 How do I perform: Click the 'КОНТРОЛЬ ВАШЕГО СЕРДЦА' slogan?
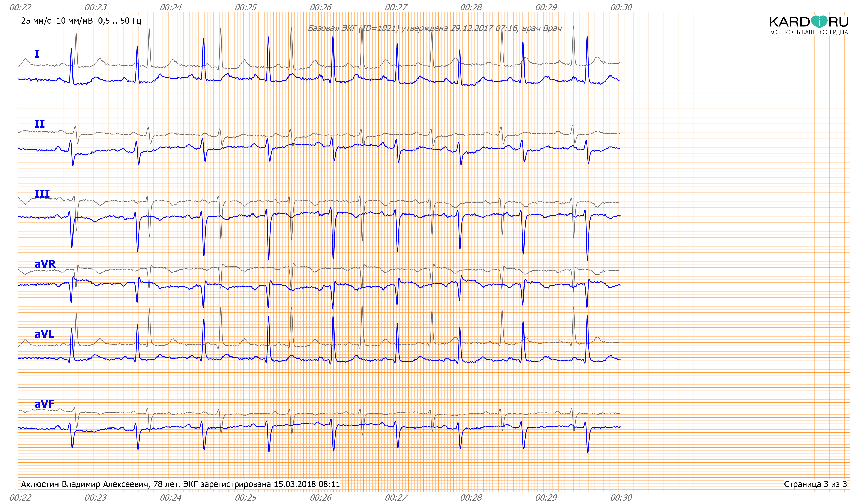click(809, 32)
